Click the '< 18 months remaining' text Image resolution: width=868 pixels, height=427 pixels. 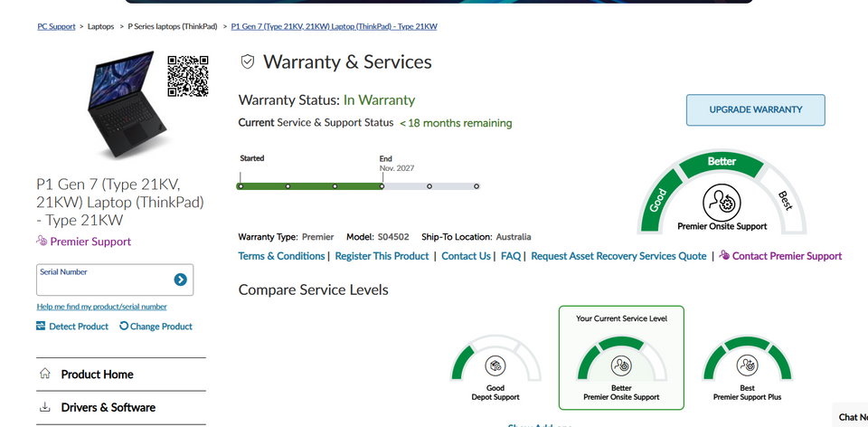pyautogui.click(x=456, y=123)
